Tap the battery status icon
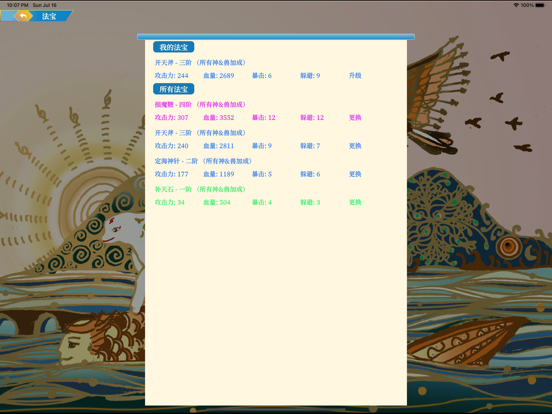Screen dimensions: 552x414 click(x=540, y=5)
